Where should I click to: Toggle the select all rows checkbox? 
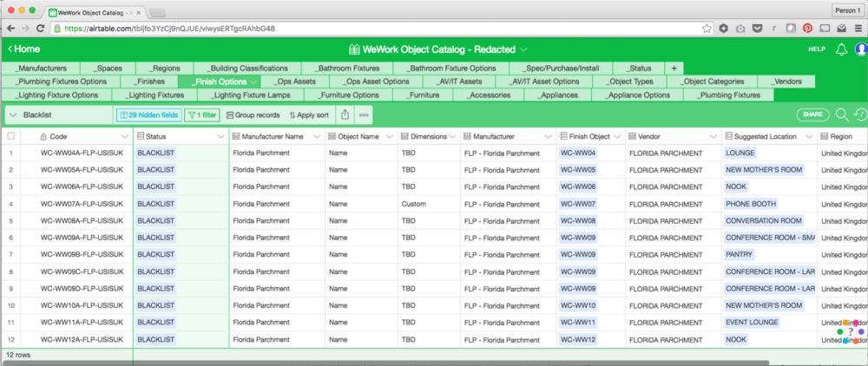(x=11, y=136)
